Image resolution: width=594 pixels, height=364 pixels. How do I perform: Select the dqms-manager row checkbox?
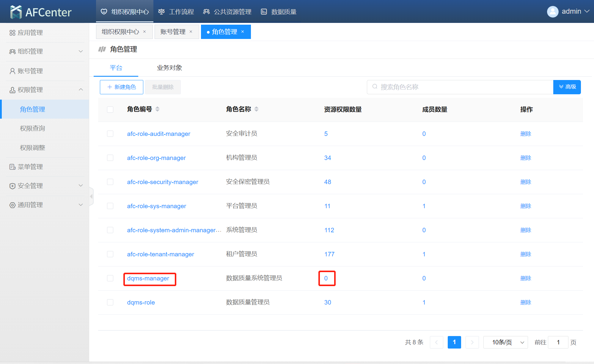pos(110,278)
